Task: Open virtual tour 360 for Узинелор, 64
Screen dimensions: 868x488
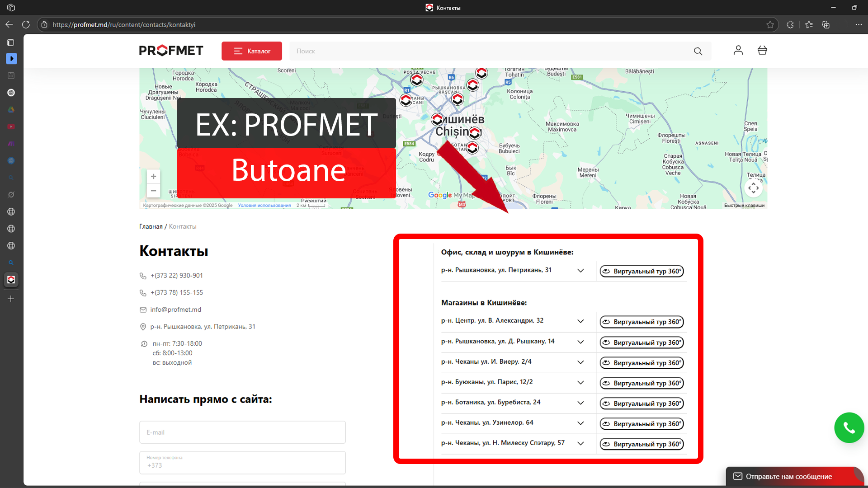Action: [x=642, y=424]
